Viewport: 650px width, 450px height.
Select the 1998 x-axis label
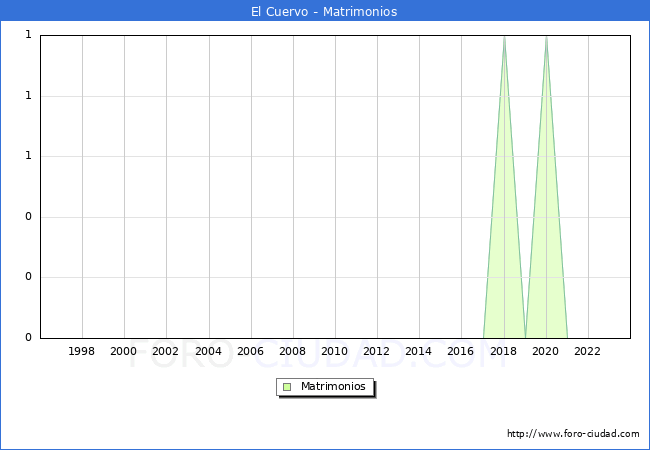[x=82, y=351]
